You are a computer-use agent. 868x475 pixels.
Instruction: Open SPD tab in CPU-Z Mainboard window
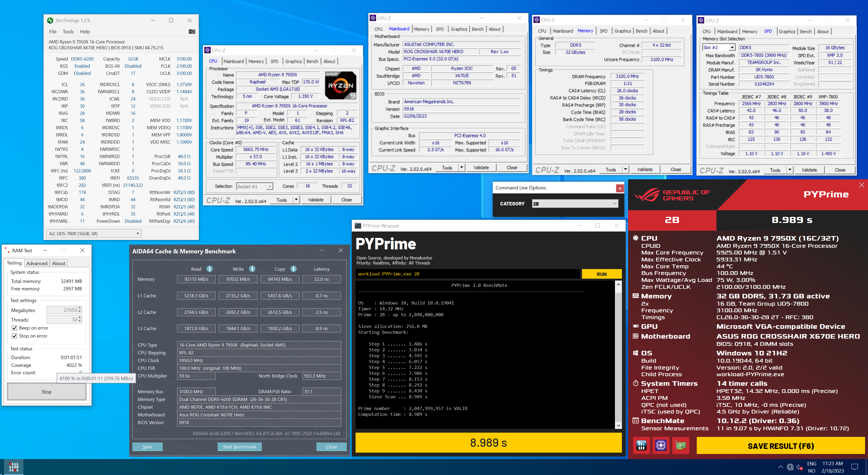coord(439,29)
